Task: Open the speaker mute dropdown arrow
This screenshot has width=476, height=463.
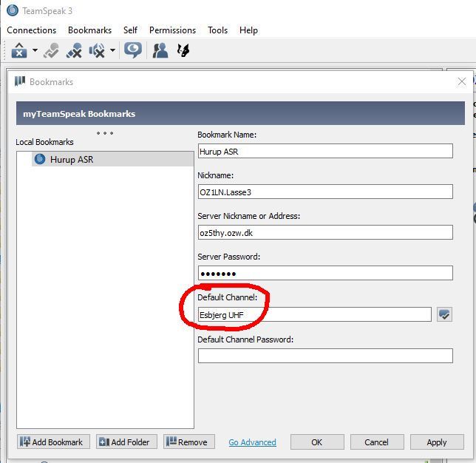Action: point(112,50)
